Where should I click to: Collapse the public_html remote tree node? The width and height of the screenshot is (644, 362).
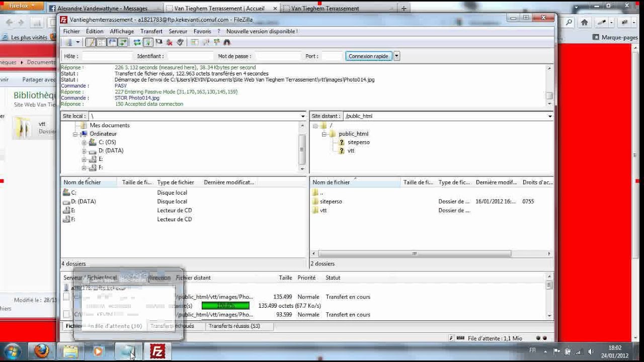[325, 134]
